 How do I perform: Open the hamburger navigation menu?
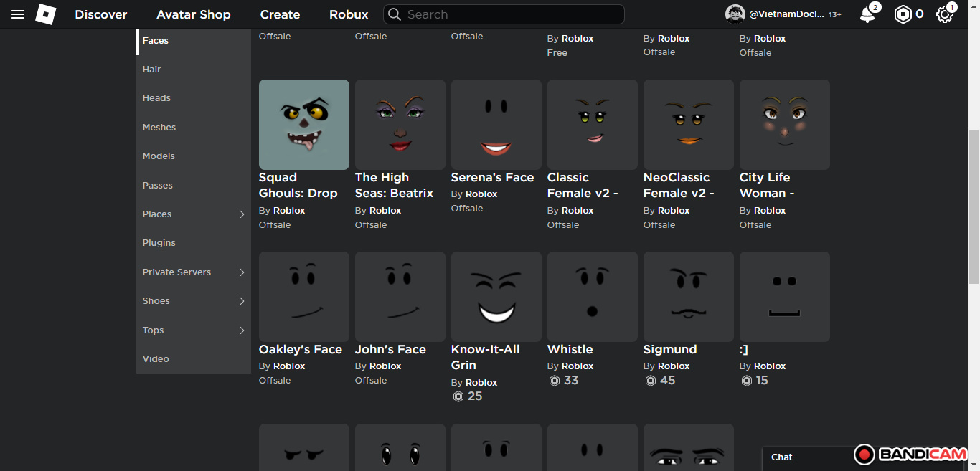[18, 14]
